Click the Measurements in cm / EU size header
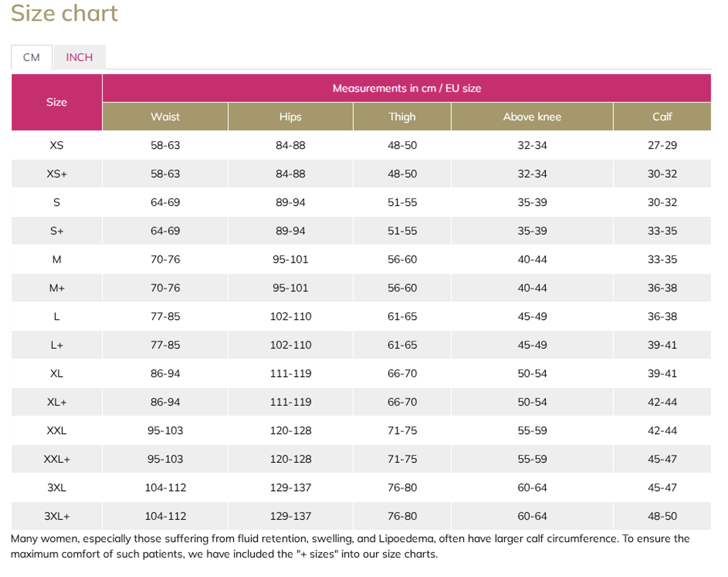This screenshot has width=728, height=577. click(x=407, y=88)
